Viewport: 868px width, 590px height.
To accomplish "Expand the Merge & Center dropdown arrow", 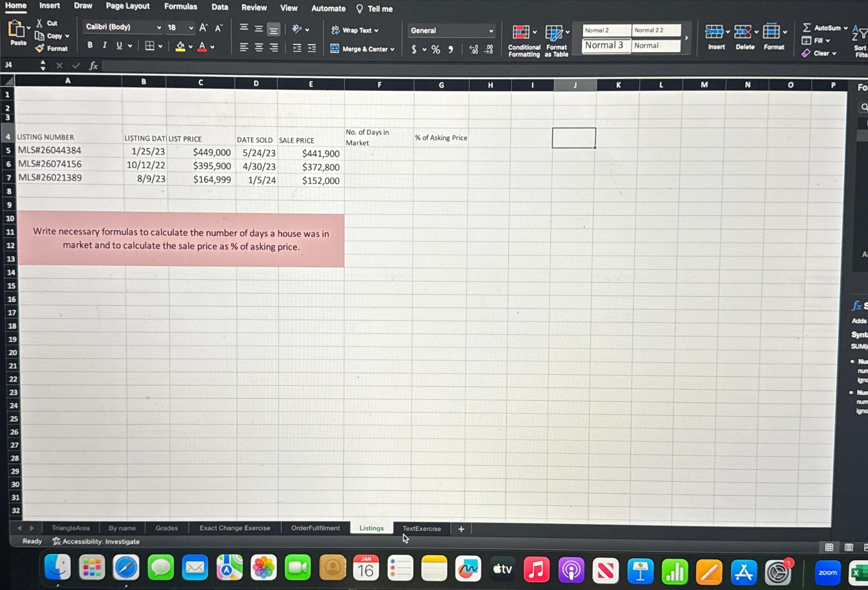I will 392,49.
